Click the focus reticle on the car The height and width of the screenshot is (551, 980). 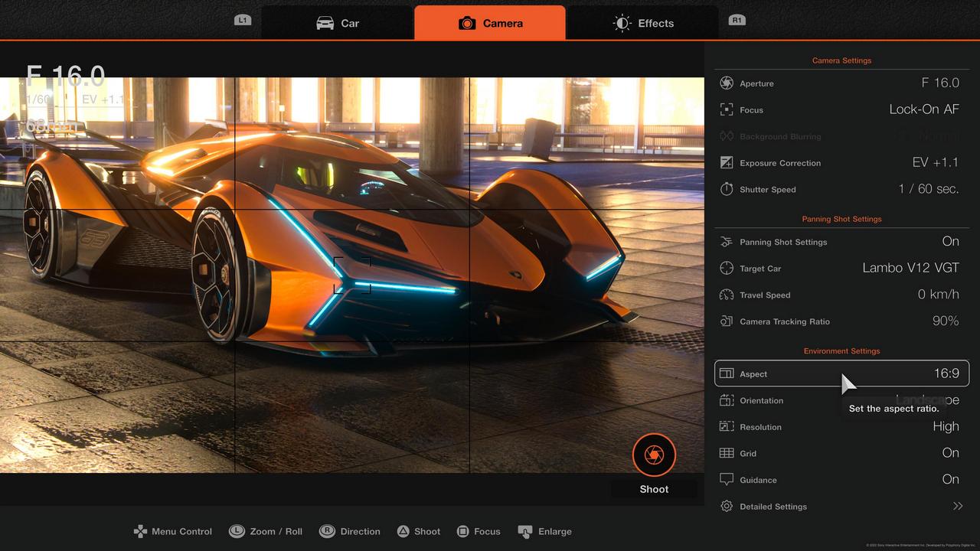(352, 275)
